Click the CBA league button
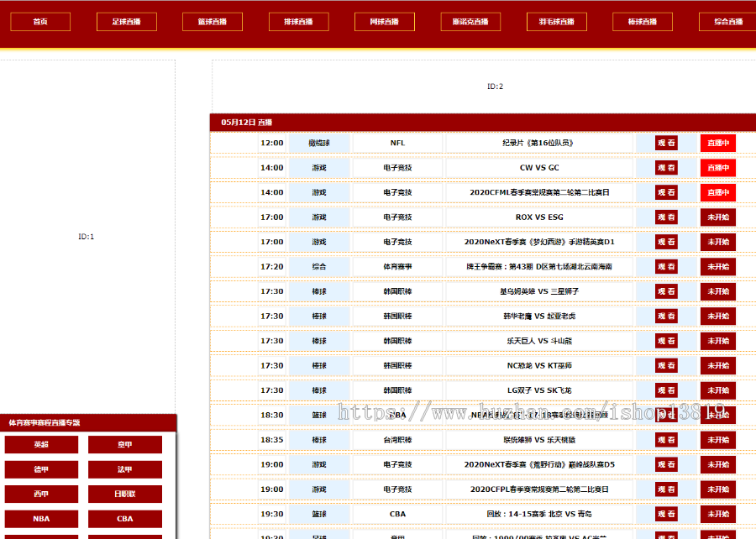Screen dimensions: 756x539 125,519
